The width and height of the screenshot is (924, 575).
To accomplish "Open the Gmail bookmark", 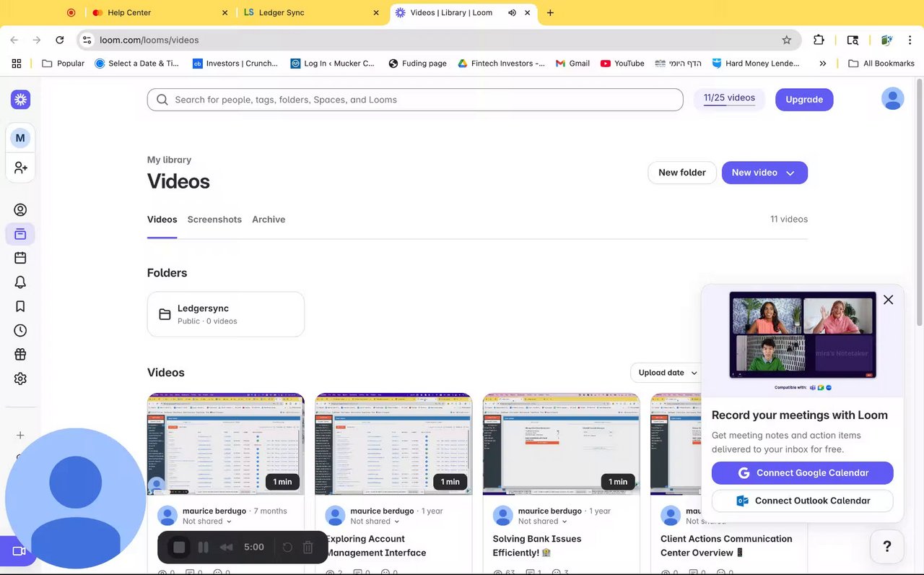I will pos(572,64).
